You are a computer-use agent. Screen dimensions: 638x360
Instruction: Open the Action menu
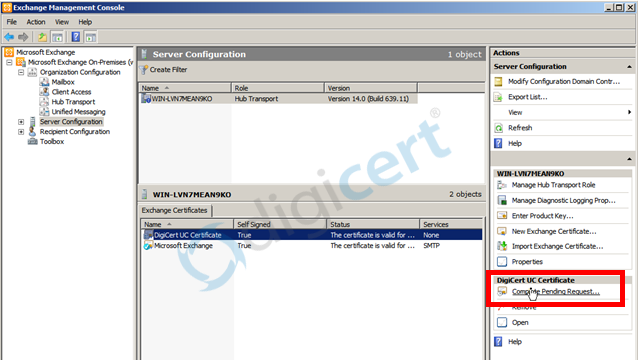point(36,22)
